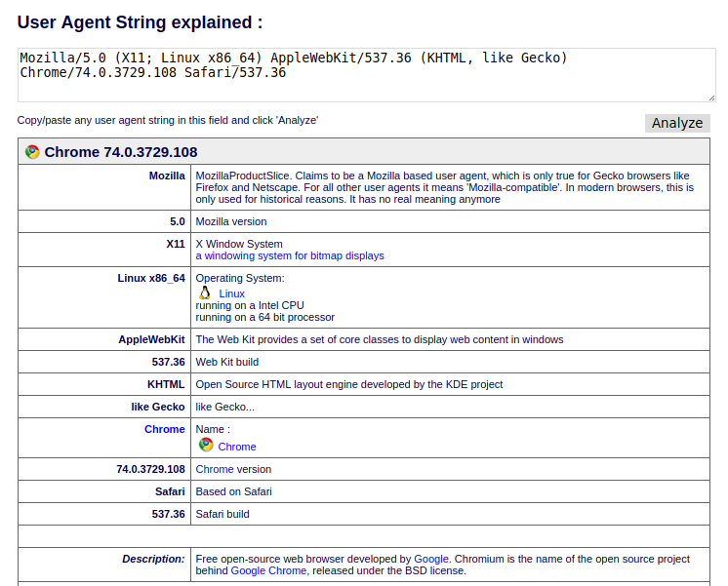The image size is (728, 586).
Task: Focus the user agent string text field
Action: (366, 73)
